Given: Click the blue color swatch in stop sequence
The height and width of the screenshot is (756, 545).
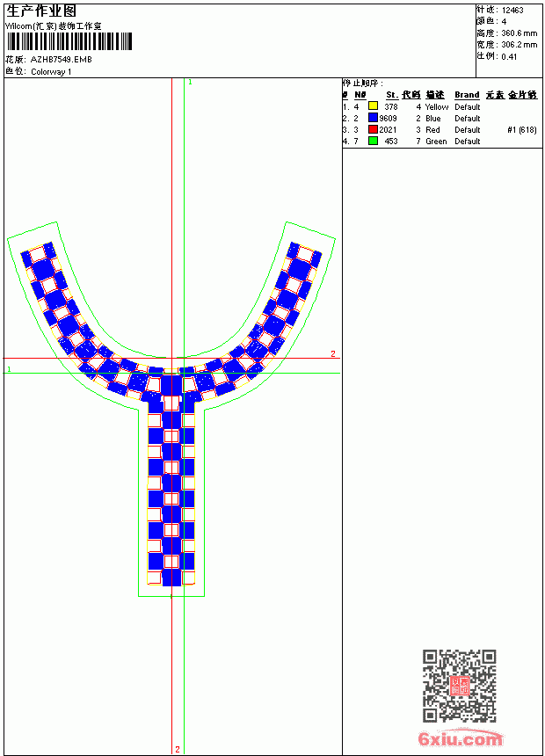Looking at the screenshot, I should (x=373, y=118).
